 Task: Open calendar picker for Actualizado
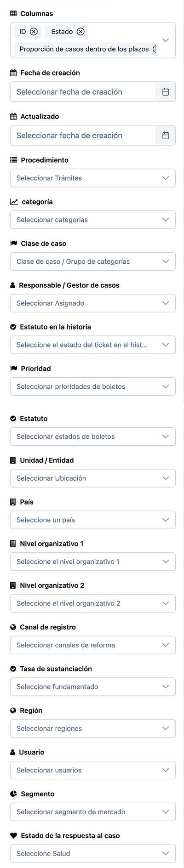[166, 136]
